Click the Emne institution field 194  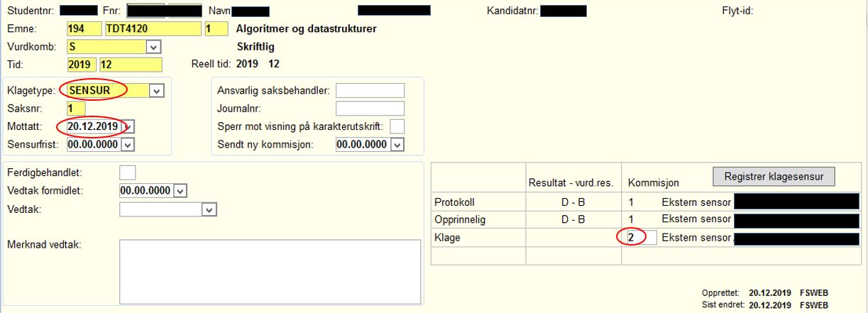[84, 29]
